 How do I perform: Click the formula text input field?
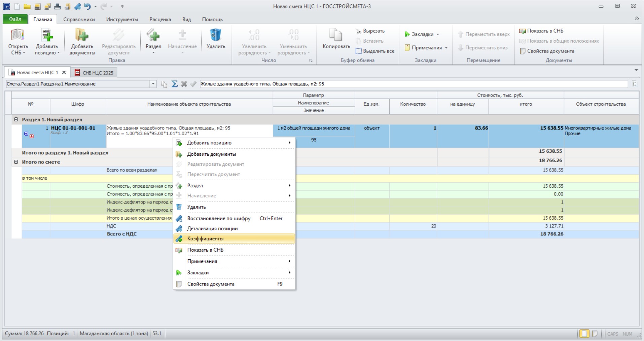pos(414,84)
